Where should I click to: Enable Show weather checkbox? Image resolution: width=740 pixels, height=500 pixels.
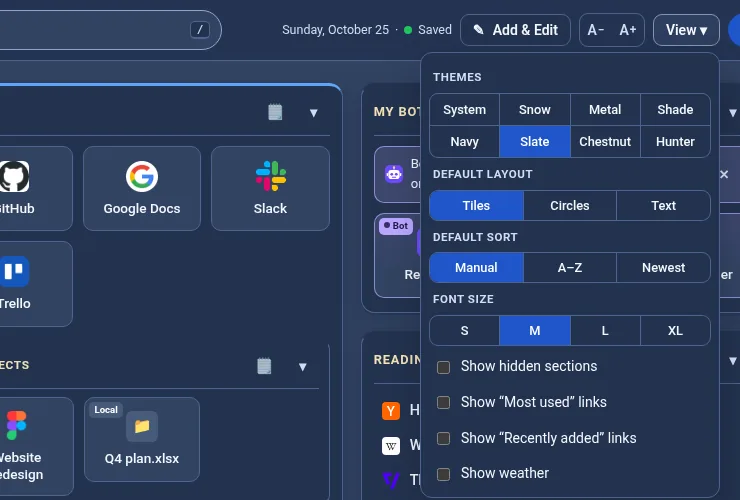click(x=443, y=474)
